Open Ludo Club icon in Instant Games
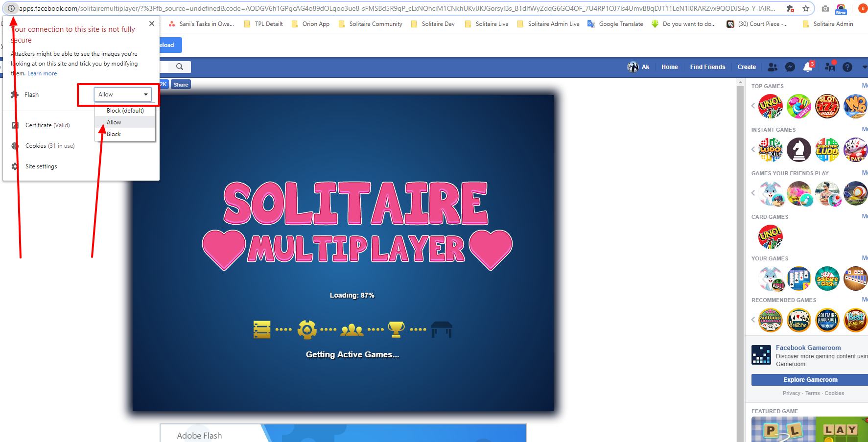The image size is (868, 442). [x=771, y=150]
